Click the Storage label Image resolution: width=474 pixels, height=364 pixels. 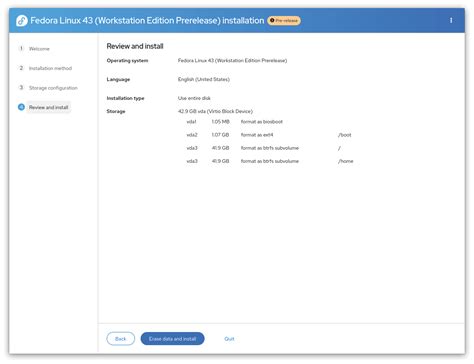point(116,111)
